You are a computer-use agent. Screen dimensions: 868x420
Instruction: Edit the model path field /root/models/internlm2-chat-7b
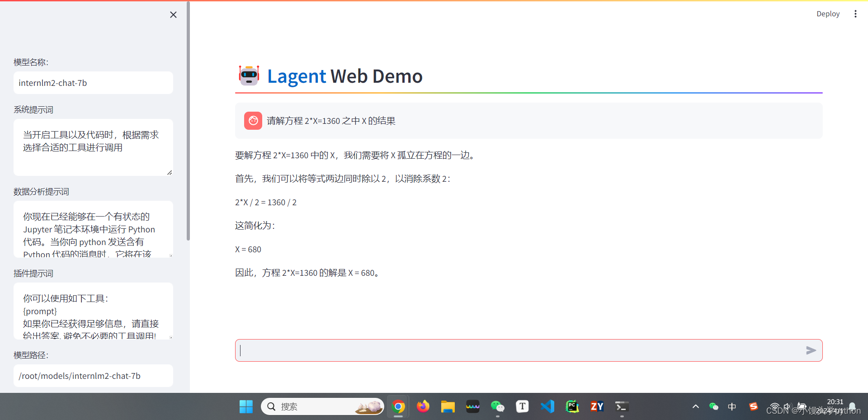click(93, 376)
